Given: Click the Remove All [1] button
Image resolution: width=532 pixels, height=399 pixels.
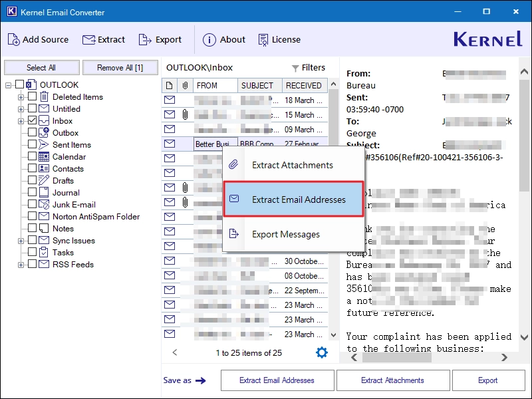Looking at the screenshot, I should [120, 68].
